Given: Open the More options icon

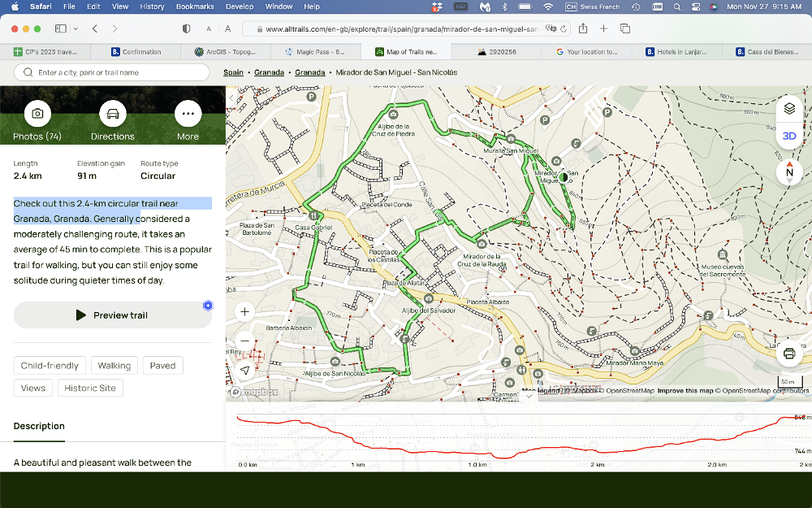Looking at the screenshot, I should click(188, 114).
